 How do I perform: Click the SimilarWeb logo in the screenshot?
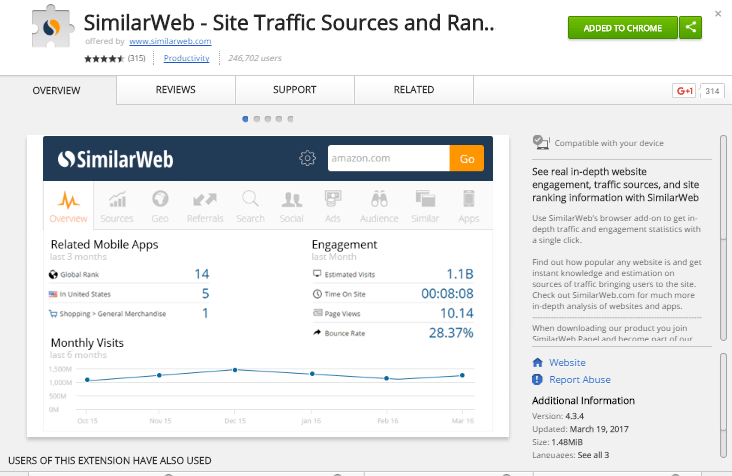115,159
